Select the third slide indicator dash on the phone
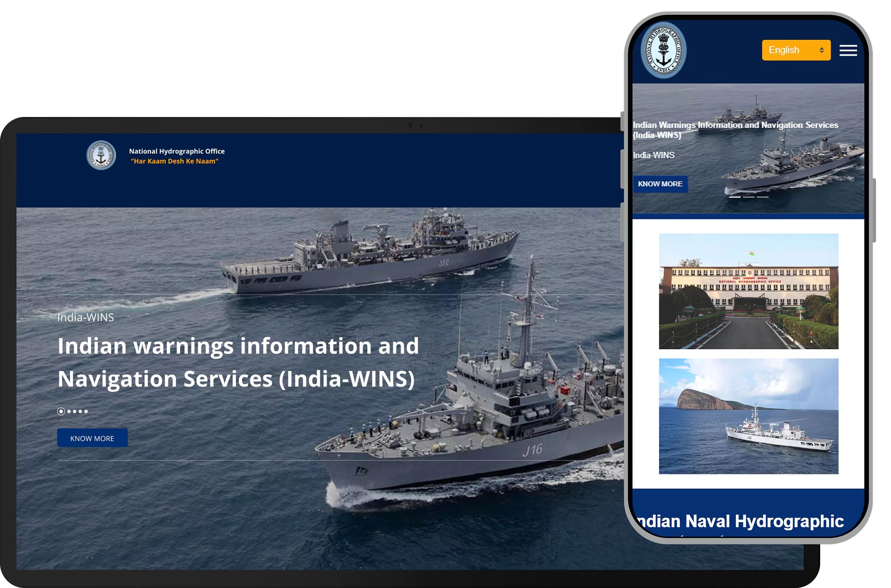 (763, 197)
